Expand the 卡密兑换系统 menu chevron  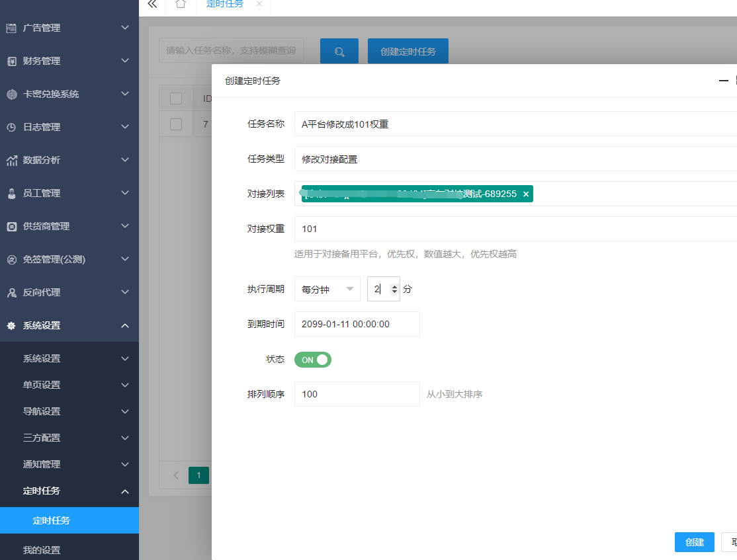pyautogui.click(x=125, y=93)
